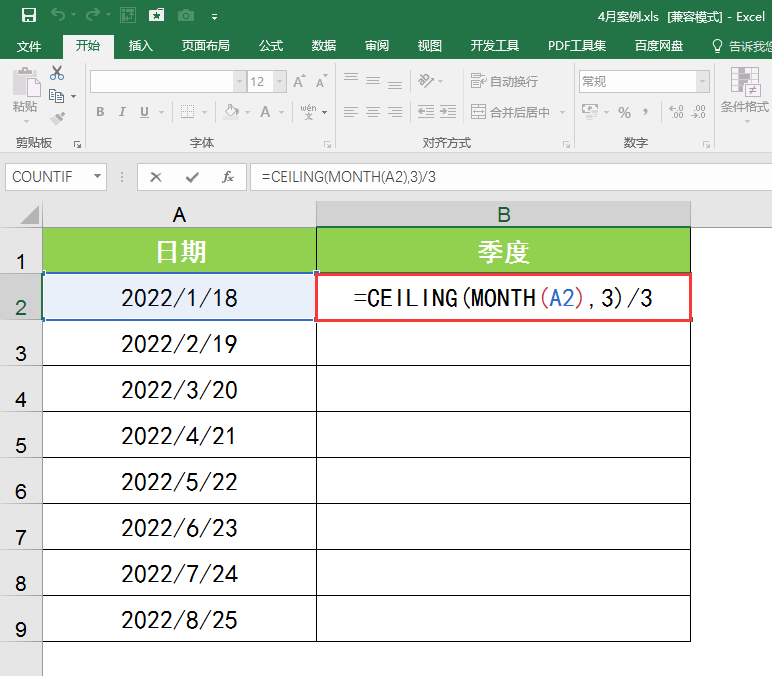The height and width of the screenshot is (676, 772).
Task: Switch to the 插入 tab
Action: point(141,46)
